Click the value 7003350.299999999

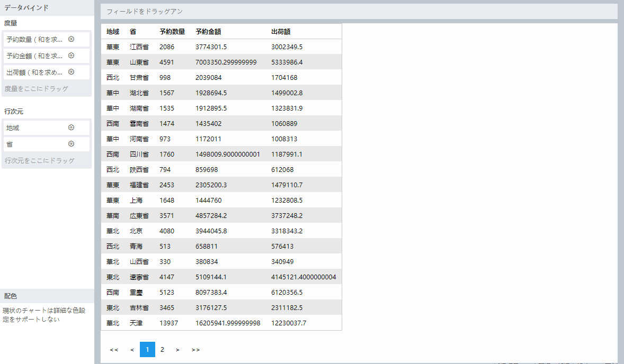[x=226, y=62]
